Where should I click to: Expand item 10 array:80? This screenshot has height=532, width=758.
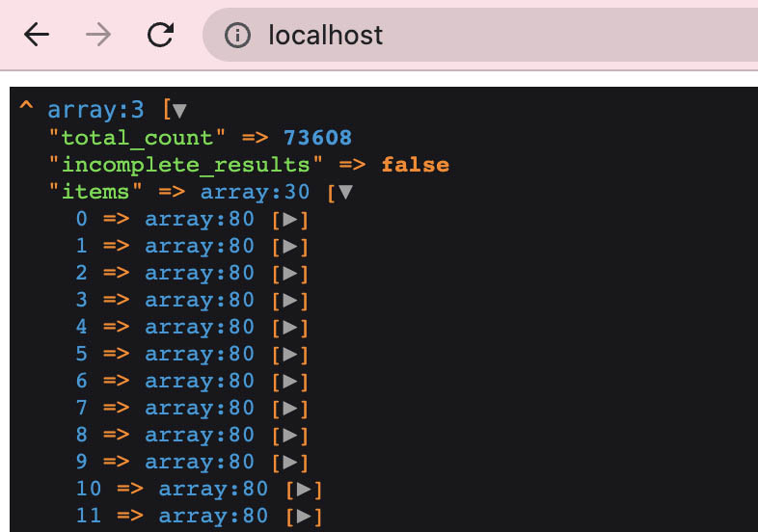[304, 490]
